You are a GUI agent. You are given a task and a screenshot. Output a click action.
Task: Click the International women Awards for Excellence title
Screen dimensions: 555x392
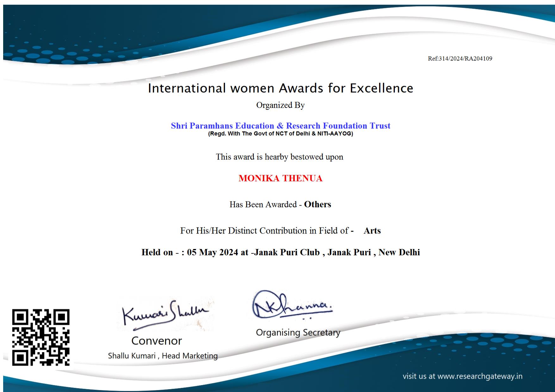280,88
